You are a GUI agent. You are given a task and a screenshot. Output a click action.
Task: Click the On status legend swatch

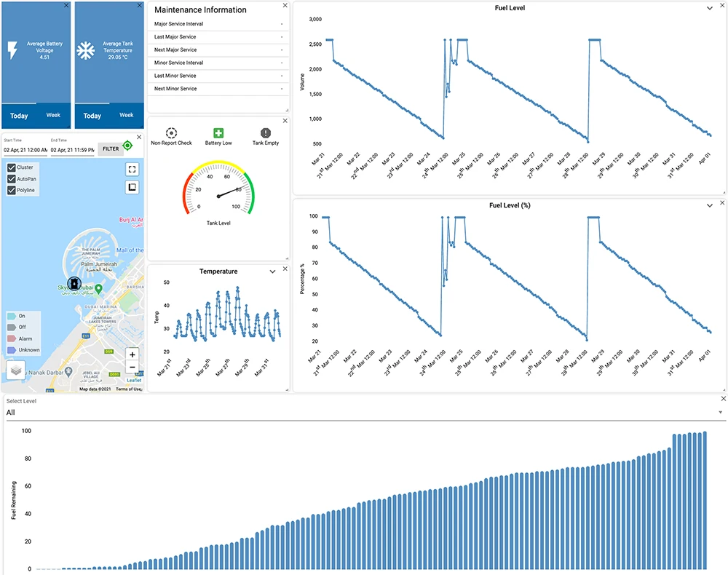(x=12, y=316)
